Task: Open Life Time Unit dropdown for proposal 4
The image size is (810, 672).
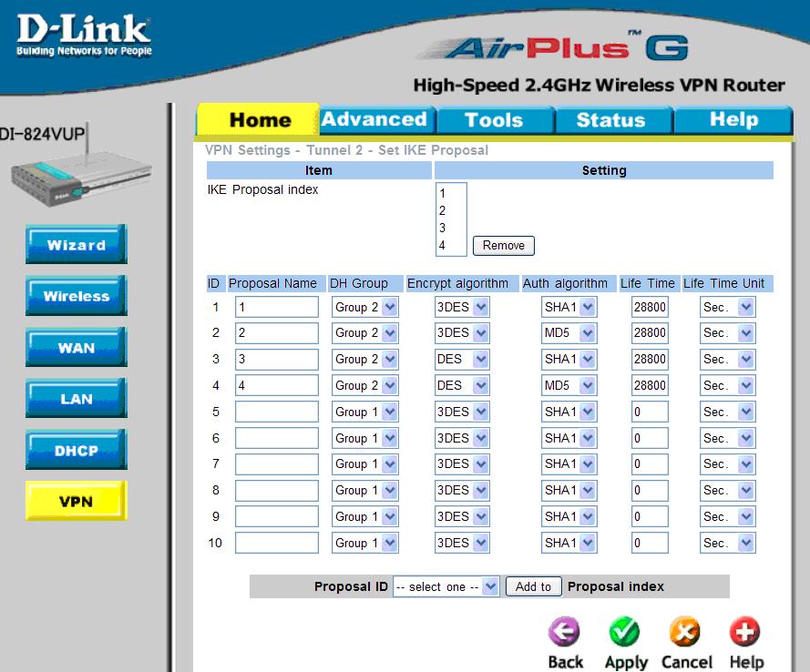Action: coord(727,385)
